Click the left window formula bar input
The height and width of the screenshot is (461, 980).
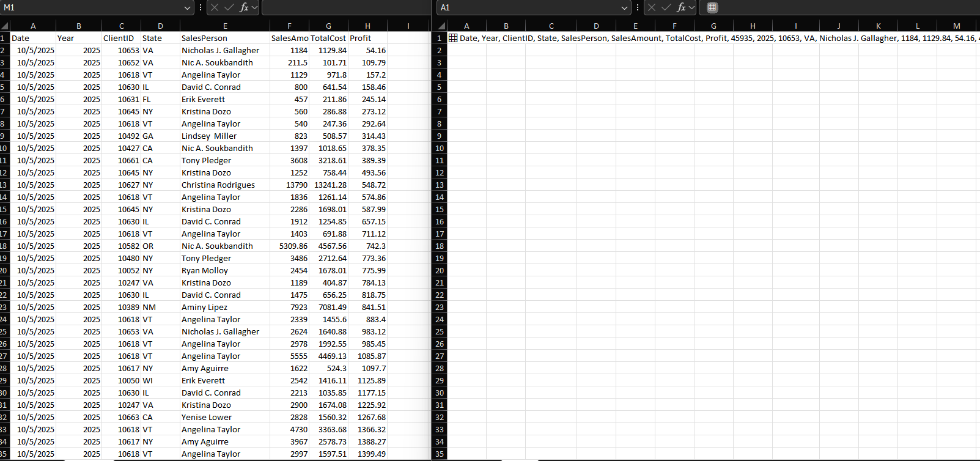[x=346, y=7]
